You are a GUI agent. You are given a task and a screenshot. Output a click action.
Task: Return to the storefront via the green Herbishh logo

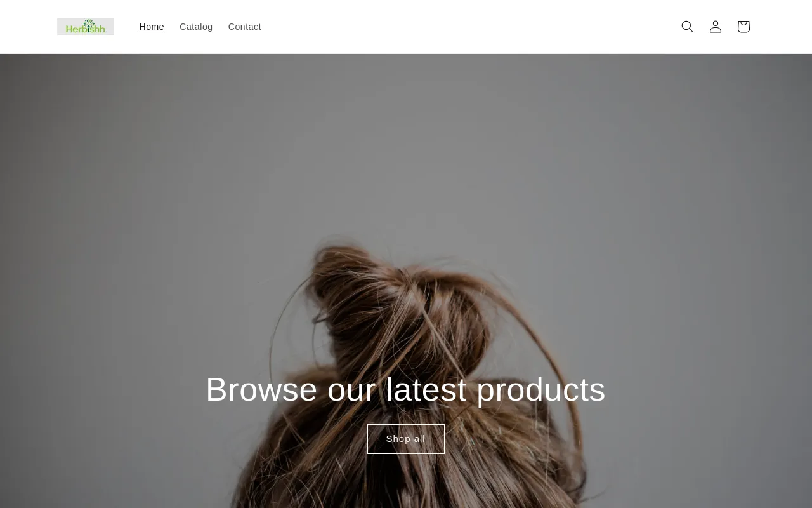[x=86, y=27]
